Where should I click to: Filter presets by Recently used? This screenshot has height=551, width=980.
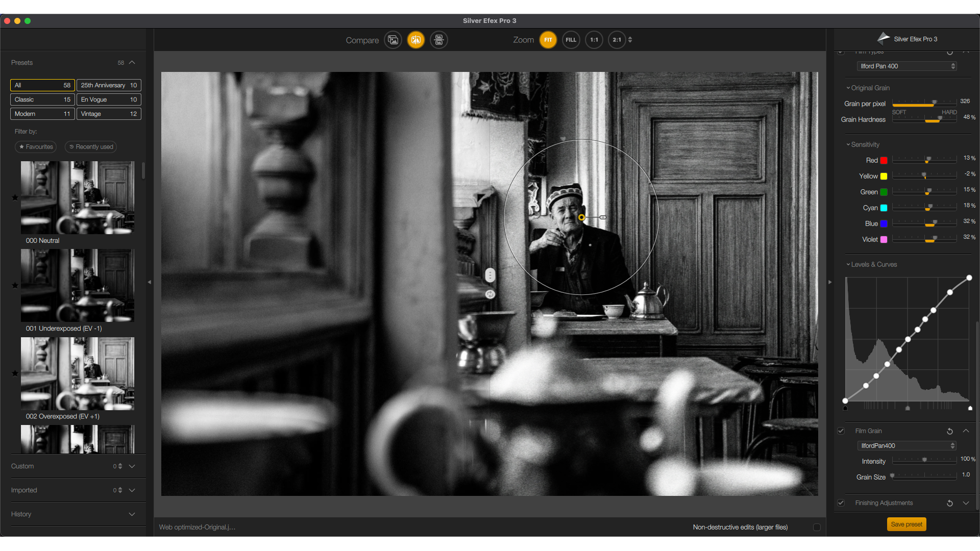coord(91,147)
